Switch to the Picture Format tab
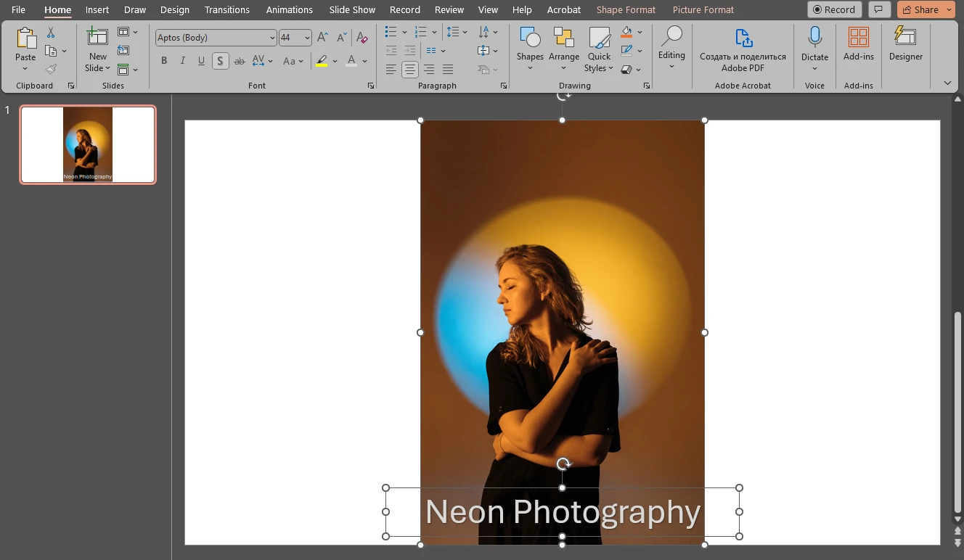964x560 pixels. 702,9
